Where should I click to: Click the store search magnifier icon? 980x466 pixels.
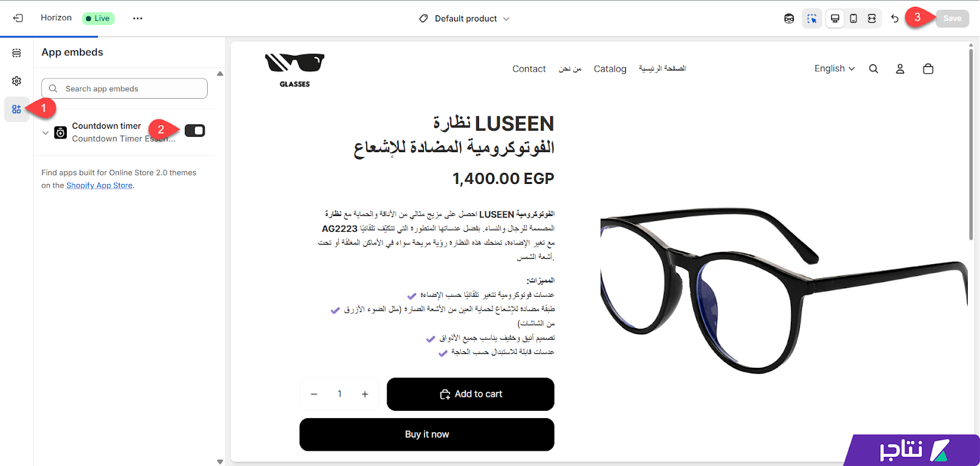(873, 69)
